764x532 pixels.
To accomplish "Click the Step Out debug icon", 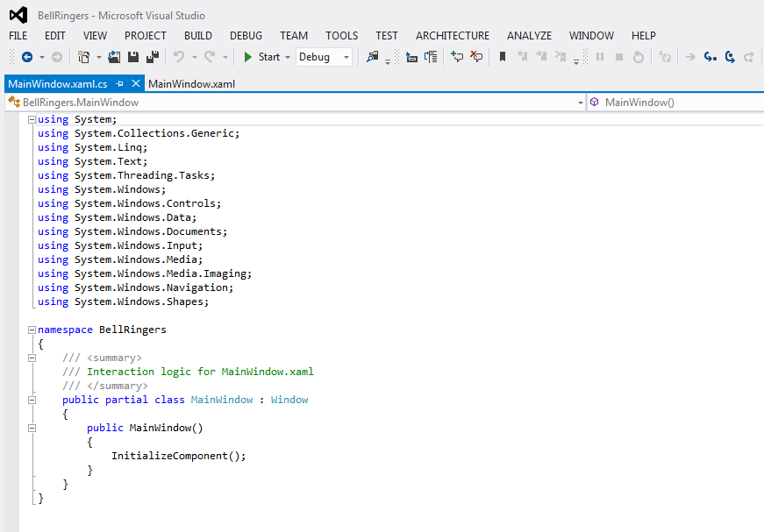I will click(749, 57).
